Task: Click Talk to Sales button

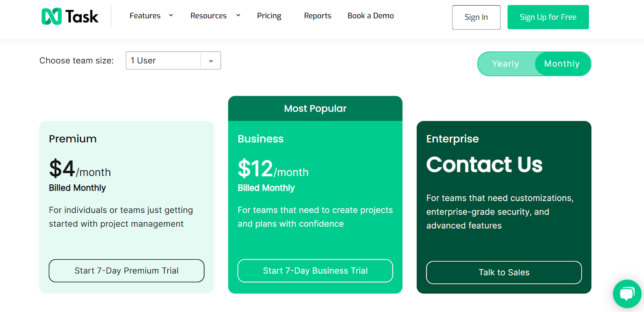Action: (x=504, y=273)
